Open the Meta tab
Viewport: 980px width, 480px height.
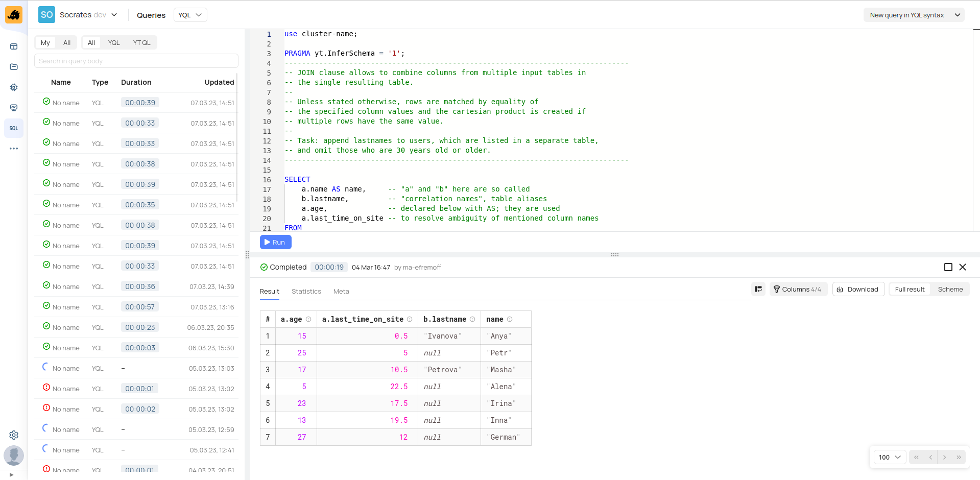341,291
